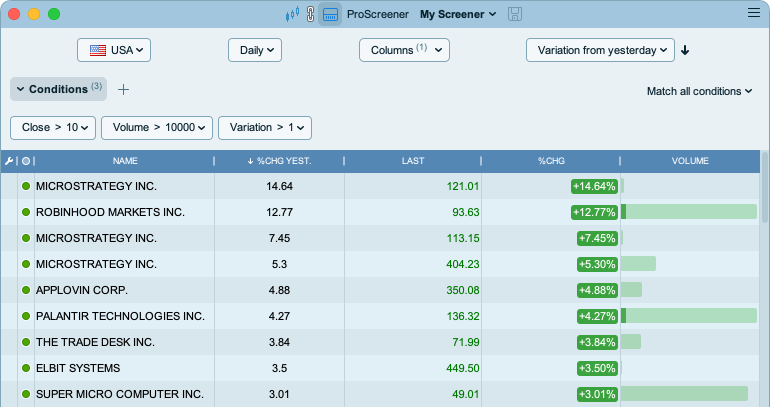The height and width of the screenshot is (407, 770).
Task: Toggle sort direction with the down arrow icon
Action: click(x=685, y=50)
